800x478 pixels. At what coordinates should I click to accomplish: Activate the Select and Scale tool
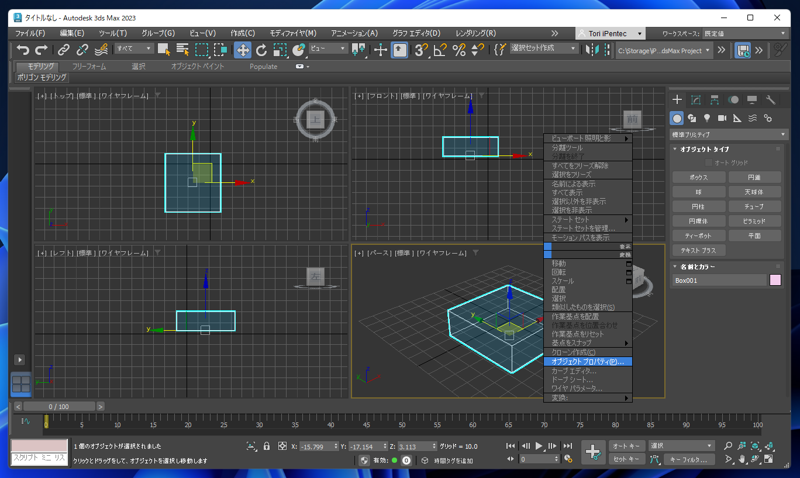click(280, 49)
